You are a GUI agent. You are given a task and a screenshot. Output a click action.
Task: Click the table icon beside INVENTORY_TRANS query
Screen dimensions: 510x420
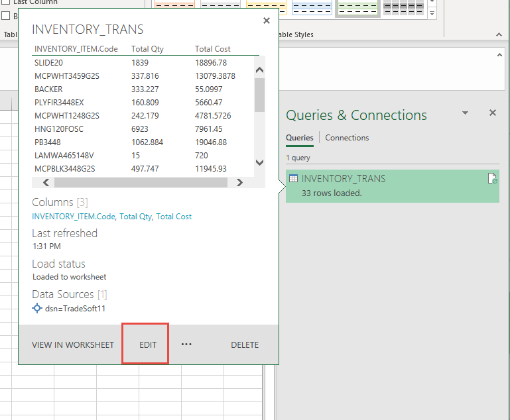pos(293,179)
